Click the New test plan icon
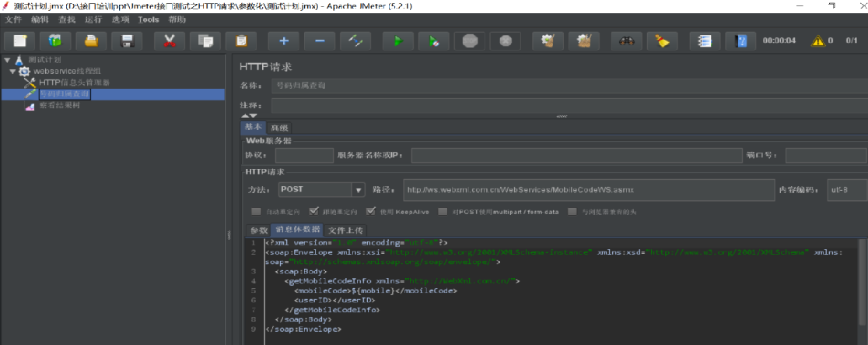Image resolution: width=868 pixels, height=345 pixels. pos(20,41)
